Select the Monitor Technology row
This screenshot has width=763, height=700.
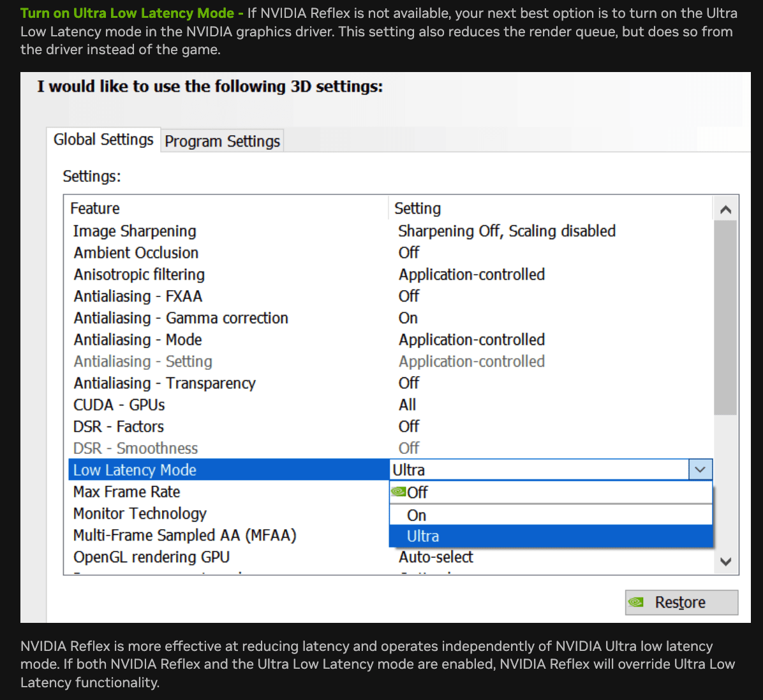140,513
